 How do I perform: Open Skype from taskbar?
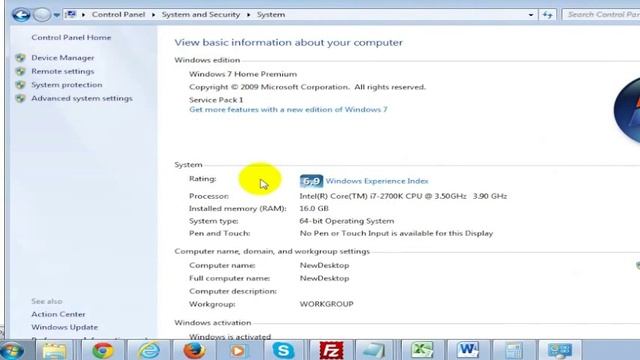click(x=283, y=351)
